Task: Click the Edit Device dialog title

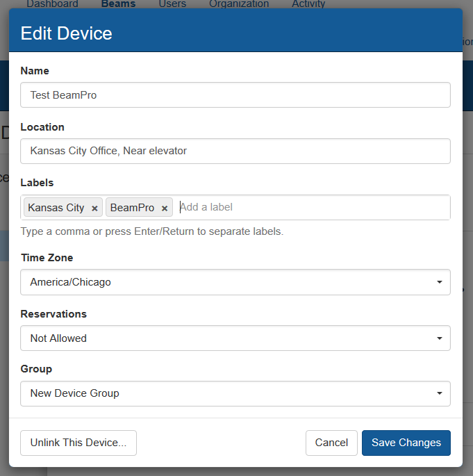Action: (67, 33)
